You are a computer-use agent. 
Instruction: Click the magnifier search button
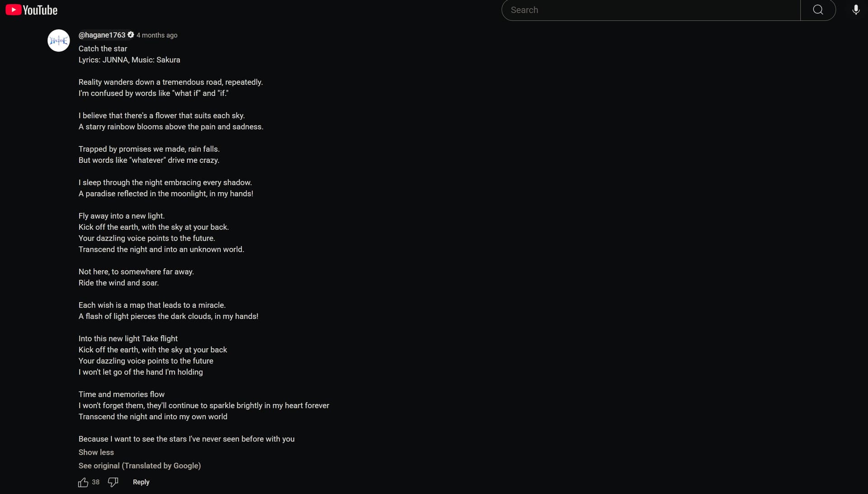[818, 10]
